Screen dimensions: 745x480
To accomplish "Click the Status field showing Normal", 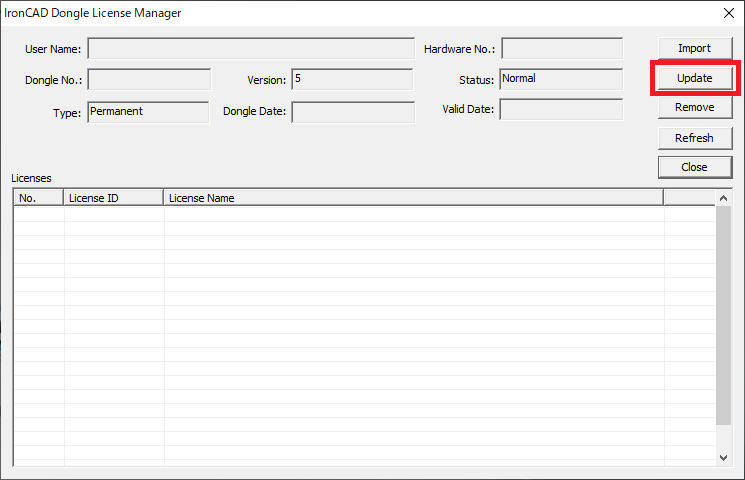I will point(561,79).
